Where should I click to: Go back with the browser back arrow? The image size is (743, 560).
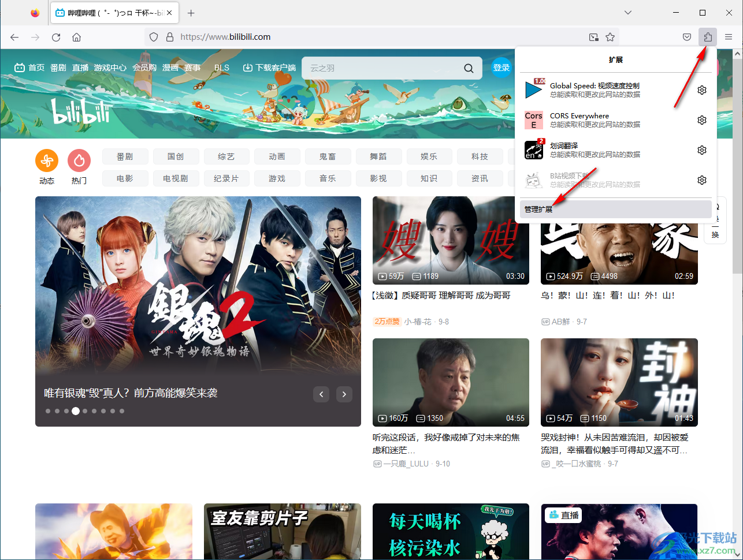point(14,37)
